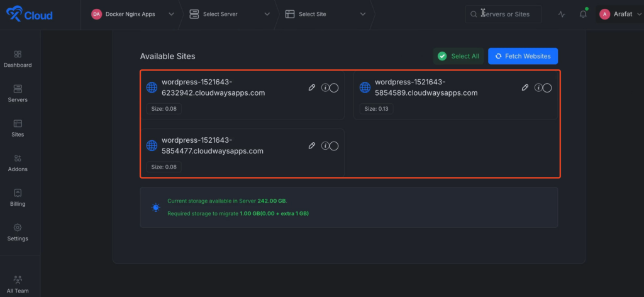The width and height of the screenshot is (644, 297).
Task: Click the info icon on wordpress-1521643-5854589 site
Action: (538, 88)
